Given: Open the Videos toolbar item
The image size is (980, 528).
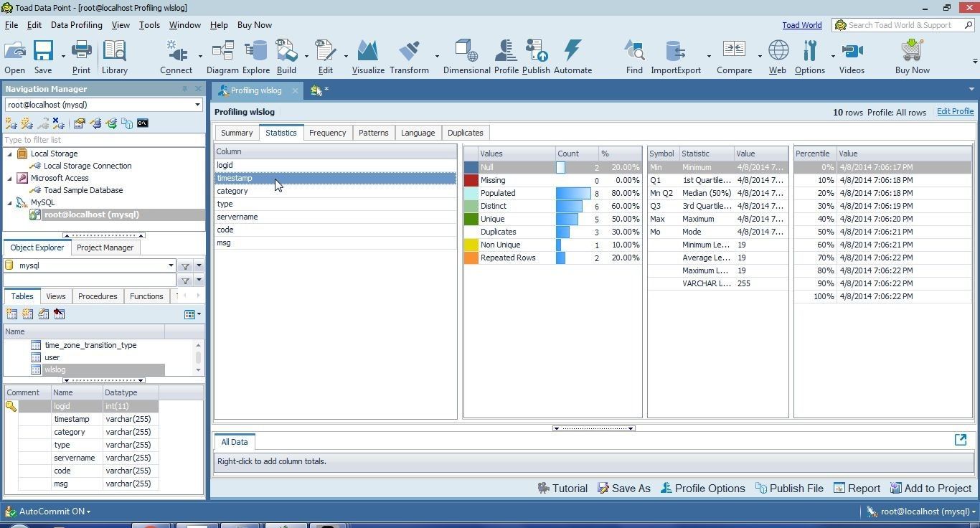Looking at the screenshot, I should click(x=852, y=57).
